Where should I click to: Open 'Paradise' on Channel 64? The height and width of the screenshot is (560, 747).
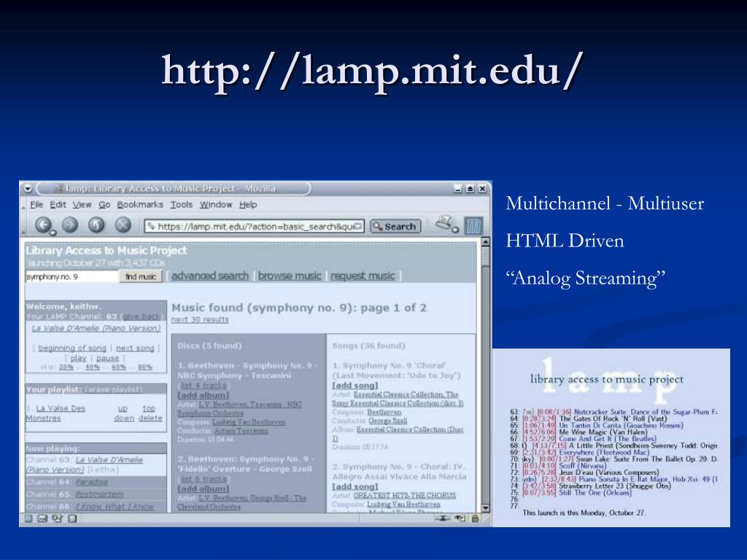click(92, 483)
